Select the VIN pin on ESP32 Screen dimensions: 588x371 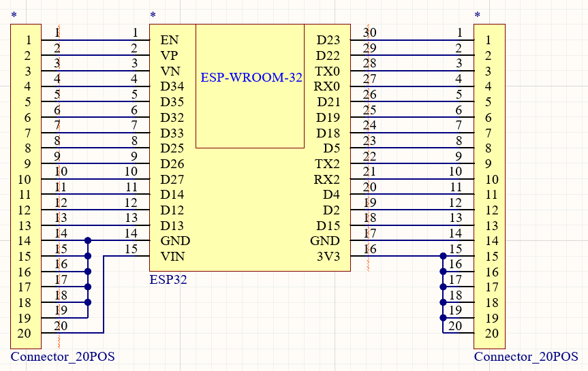click(x=172, y=257)
